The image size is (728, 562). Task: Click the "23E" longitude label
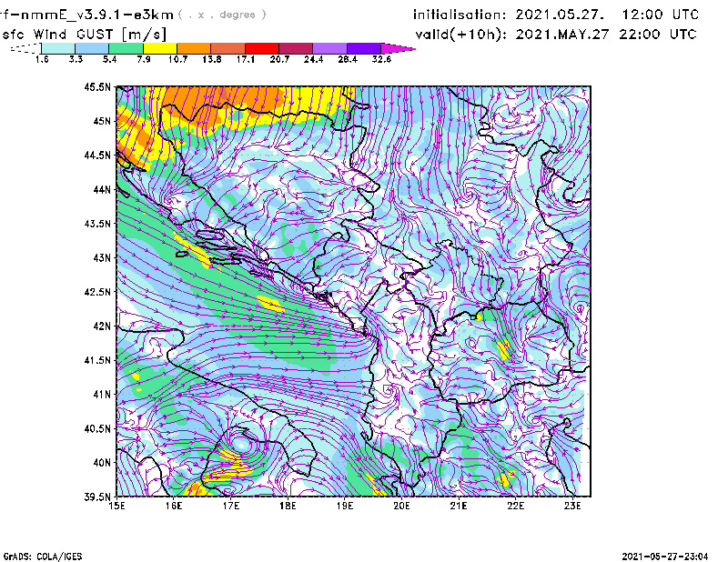click(572, 506)
